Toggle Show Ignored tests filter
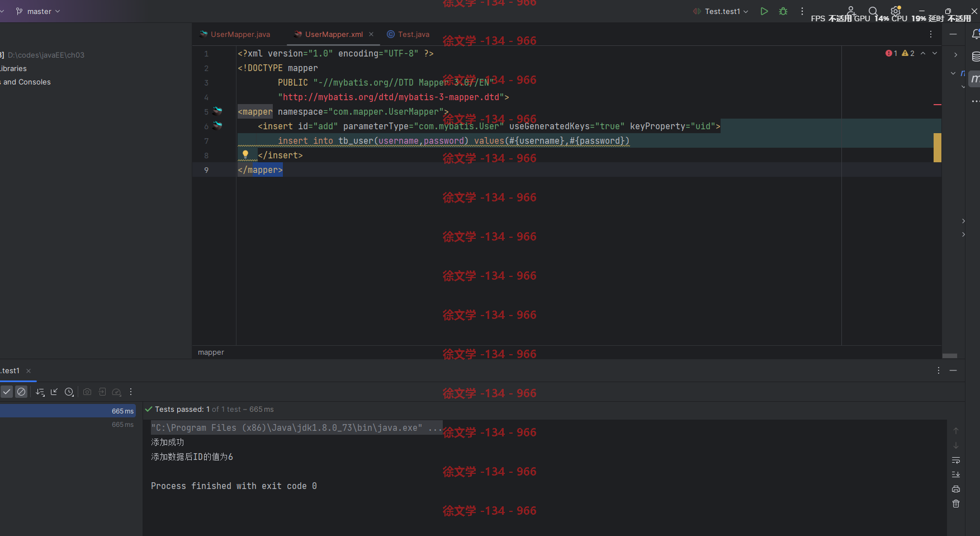 (21, 392)
